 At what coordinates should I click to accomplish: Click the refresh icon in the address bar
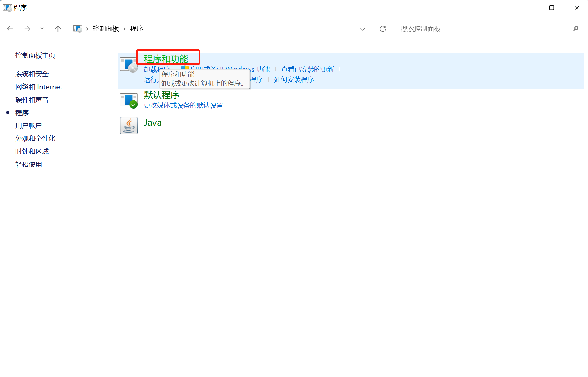point(383,29)
